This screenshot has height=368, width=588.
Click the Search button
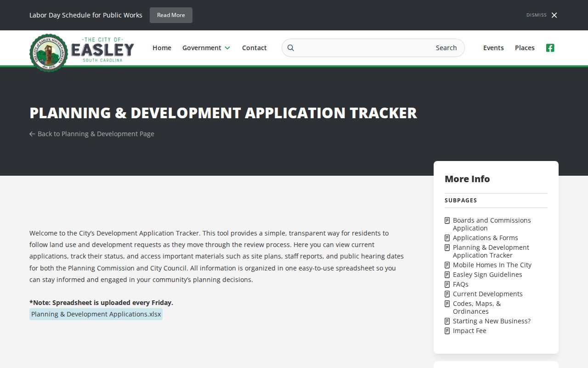(446, 48)
